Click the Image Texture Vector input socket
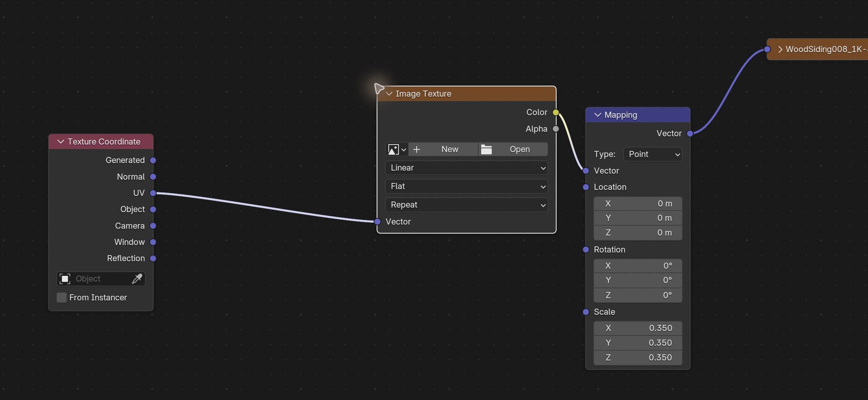868x400 pixels. click(x=377, y=222)
